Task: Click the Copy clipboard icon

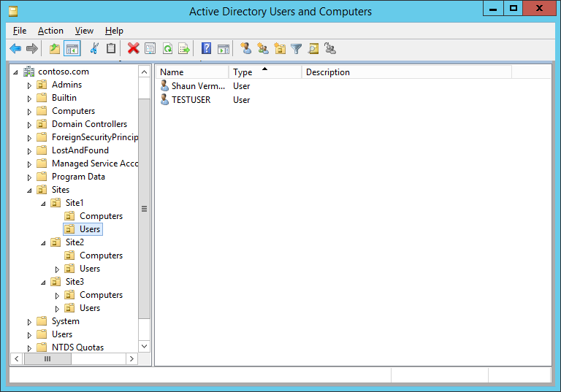Action: point(111,48)
